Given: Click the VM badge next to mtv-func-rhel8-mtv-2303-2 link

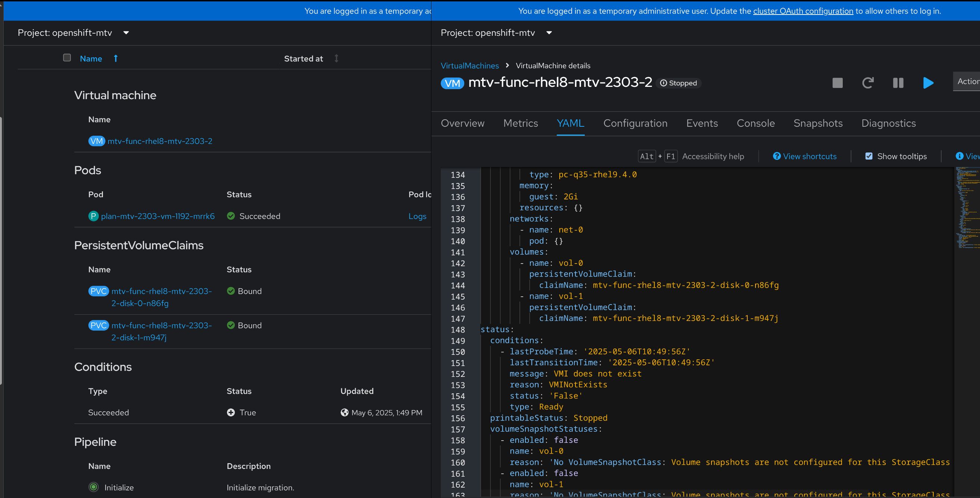Looking at the screenshot, I should [97, 141].
